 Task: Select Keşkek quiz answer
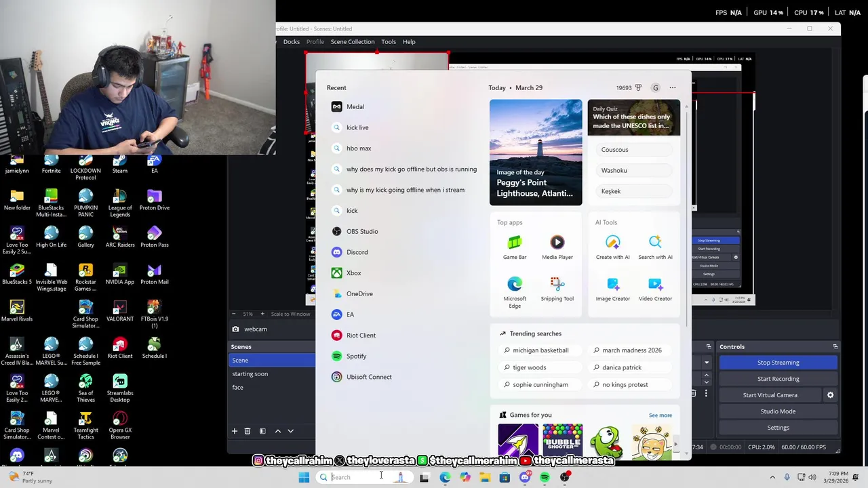[x=633, y=191]
